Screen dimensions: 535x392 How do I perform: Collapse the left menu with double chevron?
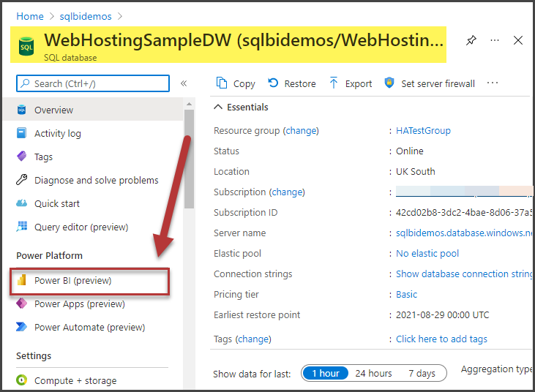(x=184, y=83)
